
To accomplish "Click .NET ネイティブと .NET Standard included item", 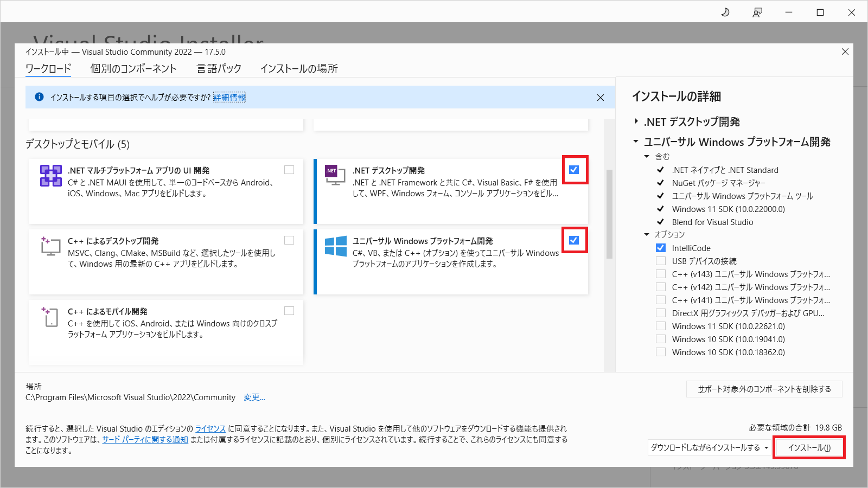I will [725, 170].
